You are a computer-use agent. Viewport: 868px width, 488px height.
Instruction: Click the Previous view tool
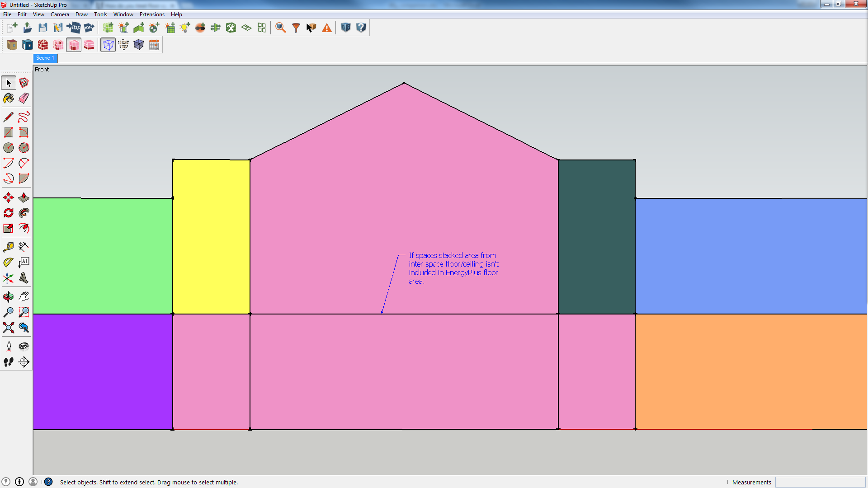click(x=24, y=328)
